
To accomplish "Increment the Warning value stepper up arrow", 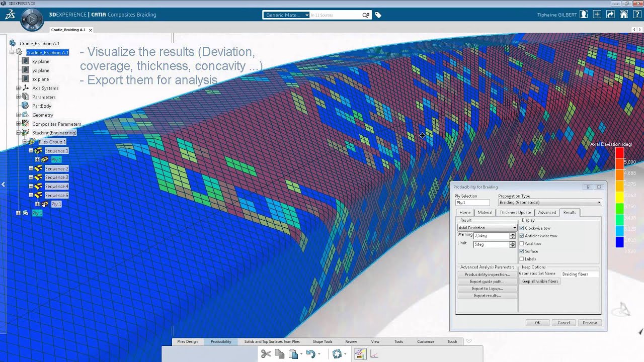I will (x=514, y=234).
